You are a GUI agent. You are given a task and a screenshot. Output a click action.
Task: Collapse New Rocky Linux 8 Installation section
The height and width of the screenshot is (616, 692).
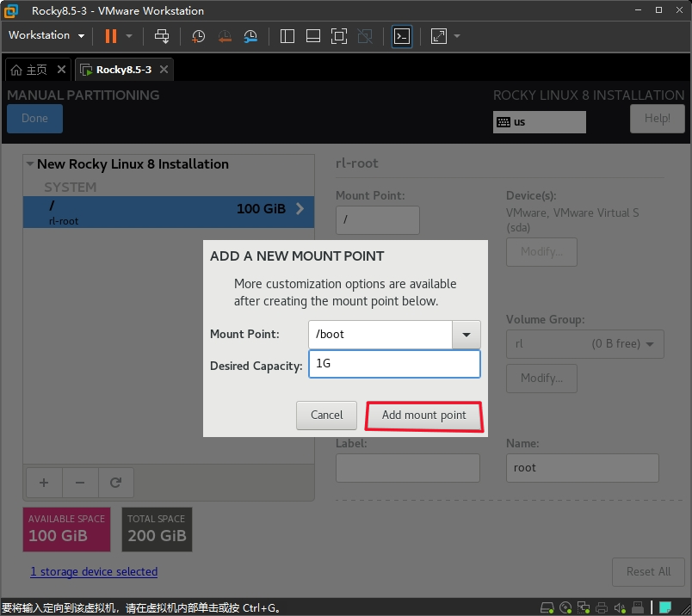(x=30, y=163)
